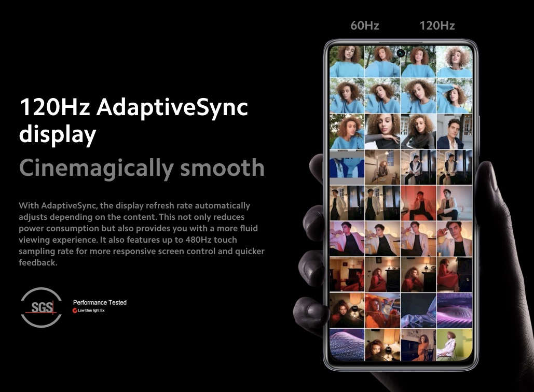Click the "120Hz AdaptiveSync display" heading
The height and width of the screenshot is (392, 534).
133,120
